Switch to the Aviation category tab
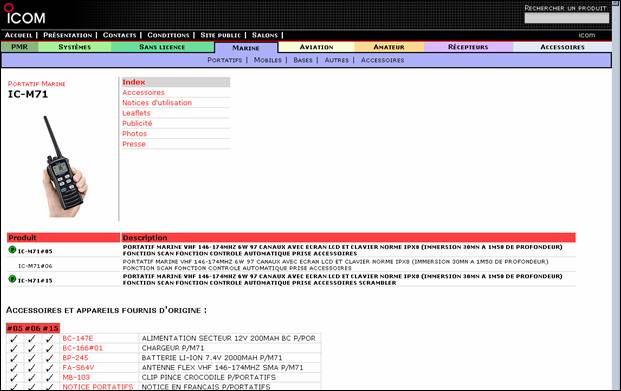The width and height of the screenshot is (621, 391). coord(316,47)
